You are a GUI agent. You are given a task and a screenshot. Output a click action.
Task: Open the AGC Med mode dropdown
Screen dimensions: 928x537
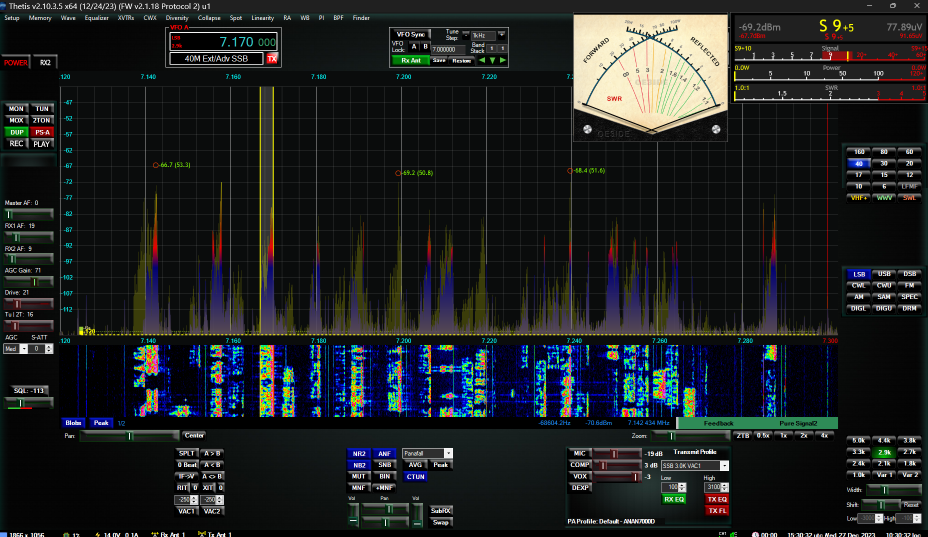coord(24,349)
